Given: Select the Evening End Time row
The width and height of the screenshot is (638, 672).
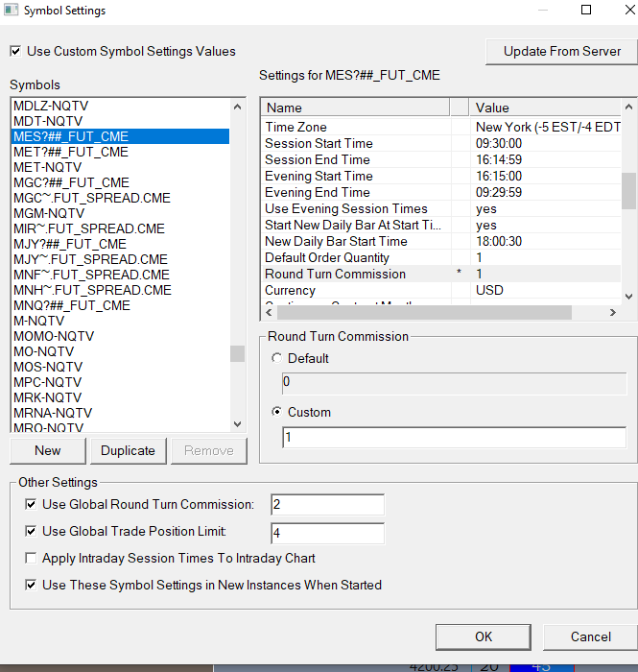Looking at the screenshot, I should point(441,192).
